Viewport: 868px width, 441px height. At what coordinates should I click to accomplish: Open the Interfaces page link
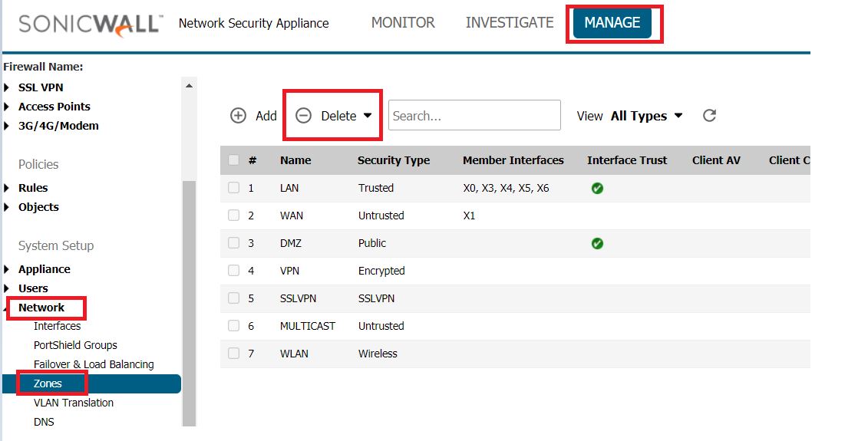(57, 326)
